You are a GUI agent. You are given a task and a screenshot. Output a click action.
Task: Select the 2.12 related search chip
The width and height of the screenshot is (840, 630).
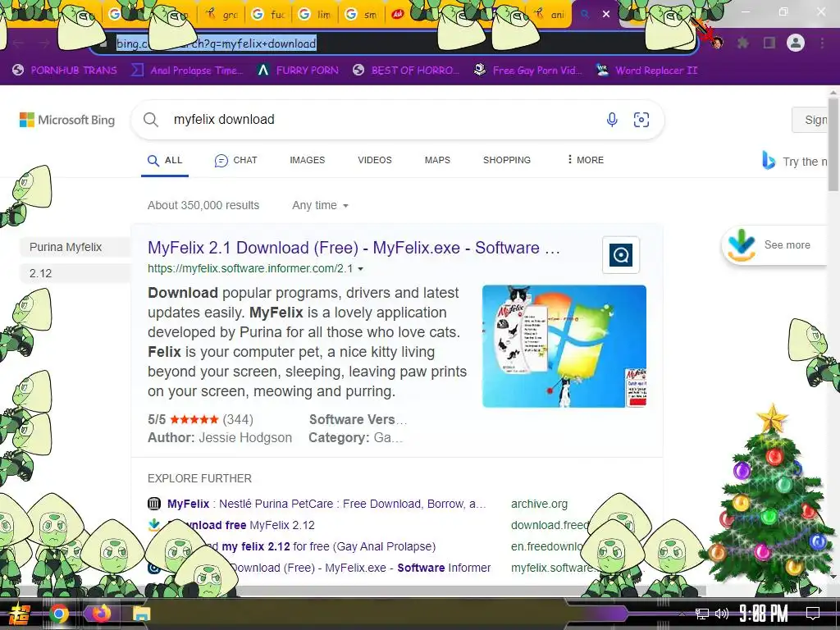tap(75, 273)
